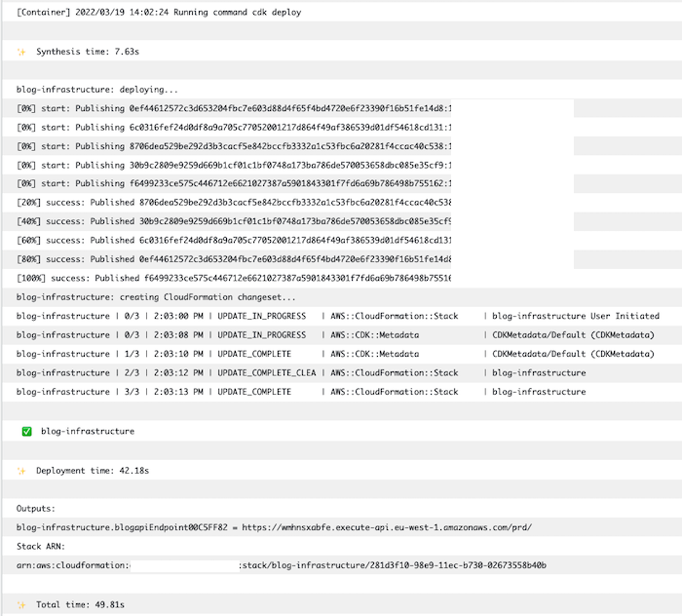The width and height of the screenshot is (682, 616).
Task: Click the 'Deployment time: 42.18s' text
Action: click(93, 471)
